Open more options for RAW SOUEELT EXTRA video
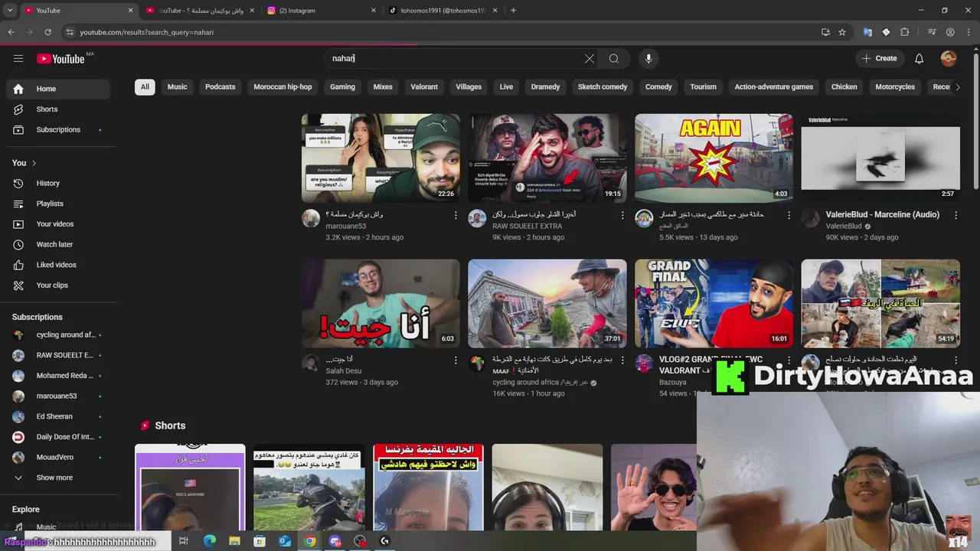This screenshot has height=551, width=980. click(622, 216)
